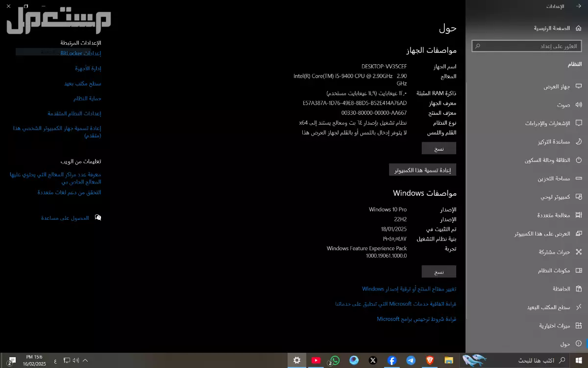Viewport: 588px width, 368px height.
Task: Click the Windows Feature Experience Pack value
Action: click(x=367, y=252)
